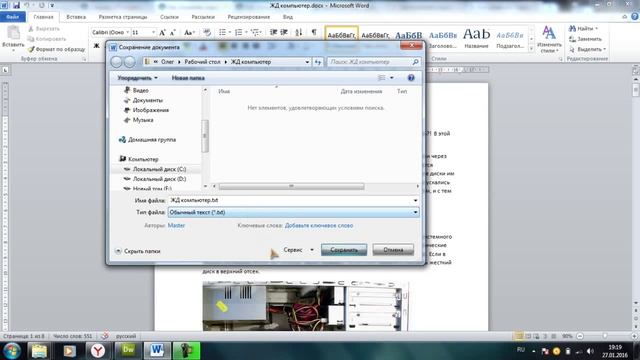The image size is (640, 360).
Task: Click the Decrease Indent icon
Action: tap(273, 32)
